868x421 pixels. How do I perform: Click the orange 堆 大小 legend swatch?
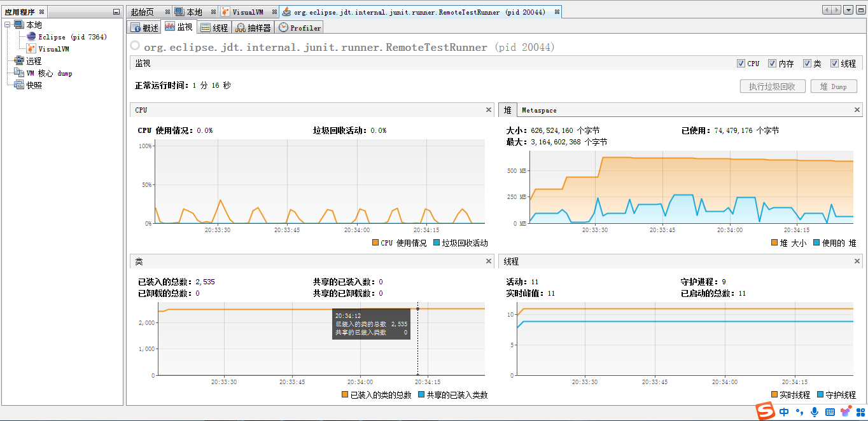[774, 243]
